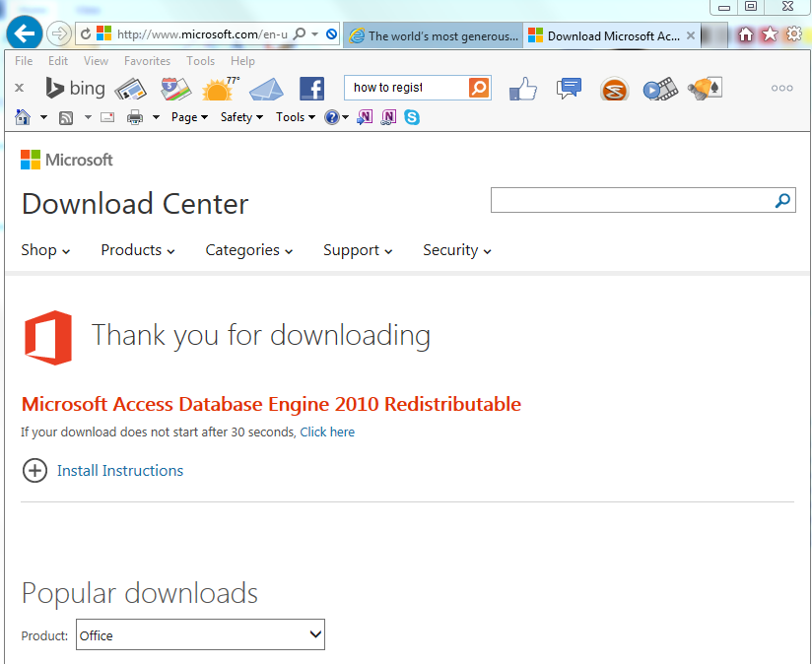Viewport: 812px width, 664px height.
Task: Open the games chess and cards icon
Action: coord(705,89)
